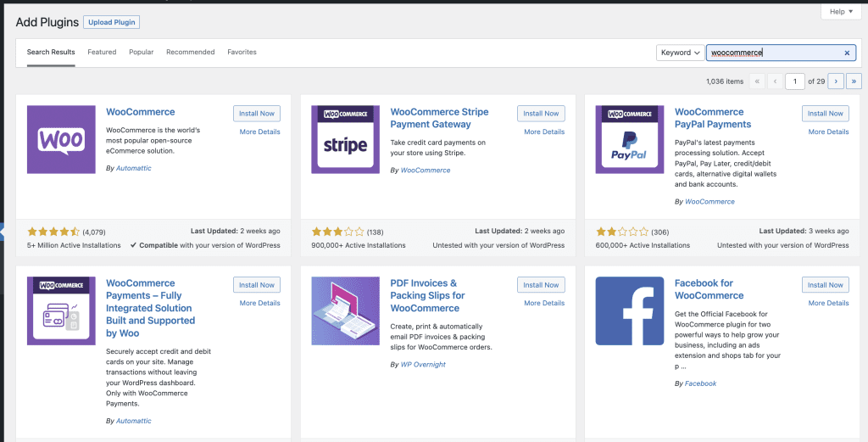Open WooCommerce PayPal Payments title
The width and height of the screenshot is (868, 442).
(x=713, y=118)
